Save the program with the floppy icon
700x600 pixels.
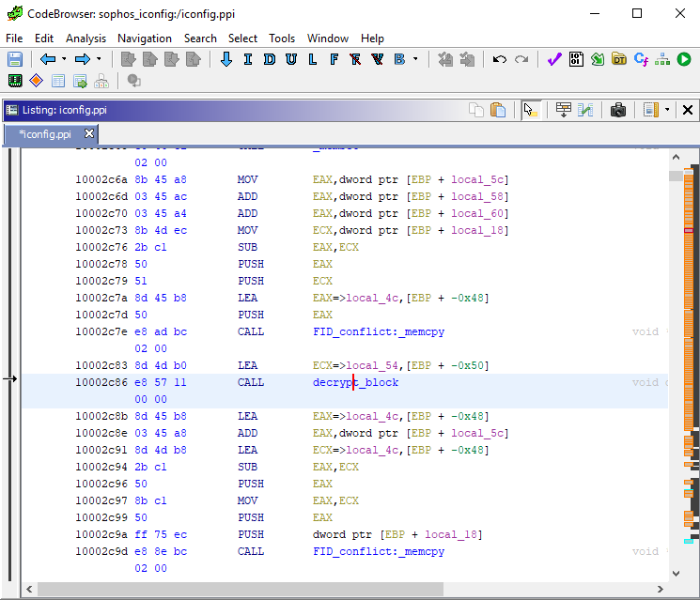15,59
